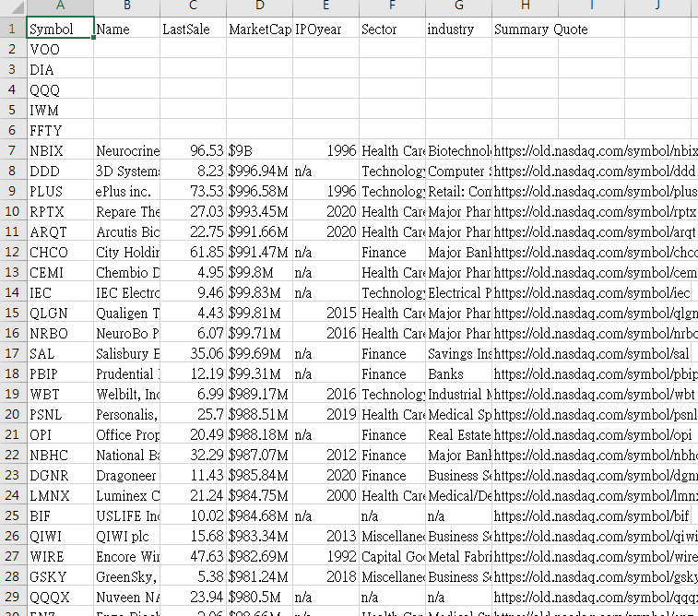Viewport: 698px width, 616px height.
Task: Select cell containing FFTY
Action: pos(60,130)
